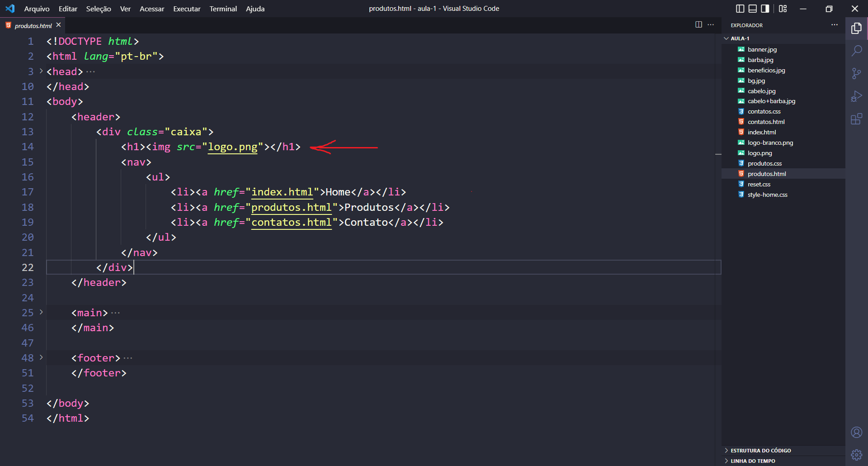
Task: Open the Manage settings gear icon
Action: coord(856,455)
